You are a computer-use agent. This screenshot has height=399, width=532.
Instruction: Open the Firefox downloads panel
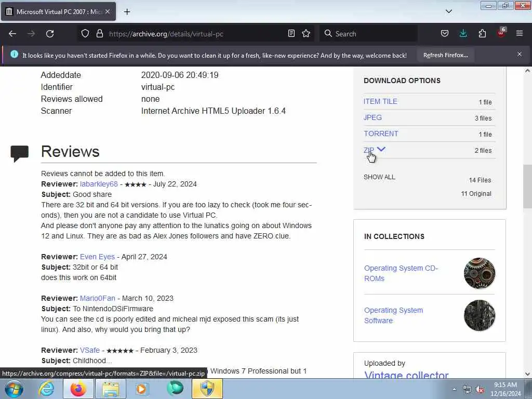(x=463, y=34)
